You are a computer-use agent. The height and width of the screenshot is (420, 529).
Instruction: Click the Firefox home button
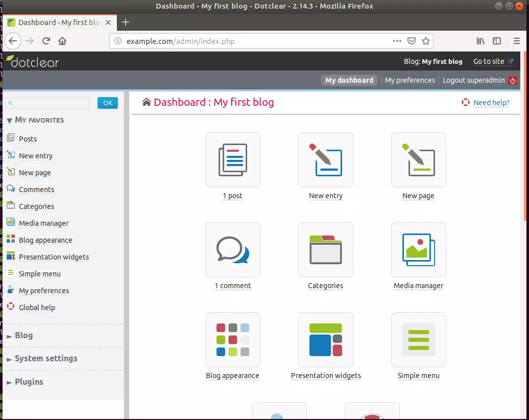click(x=62, y=41)
